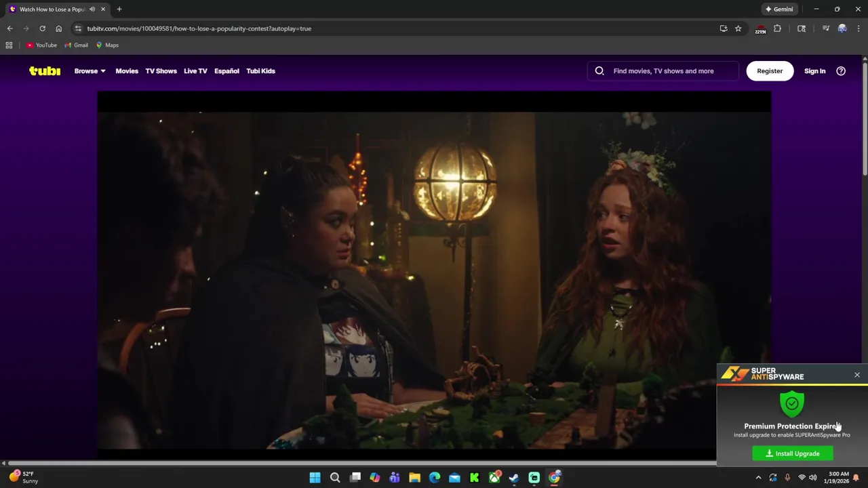
Task: Open media controls icon in toolbar
Action: pos(825,28)
